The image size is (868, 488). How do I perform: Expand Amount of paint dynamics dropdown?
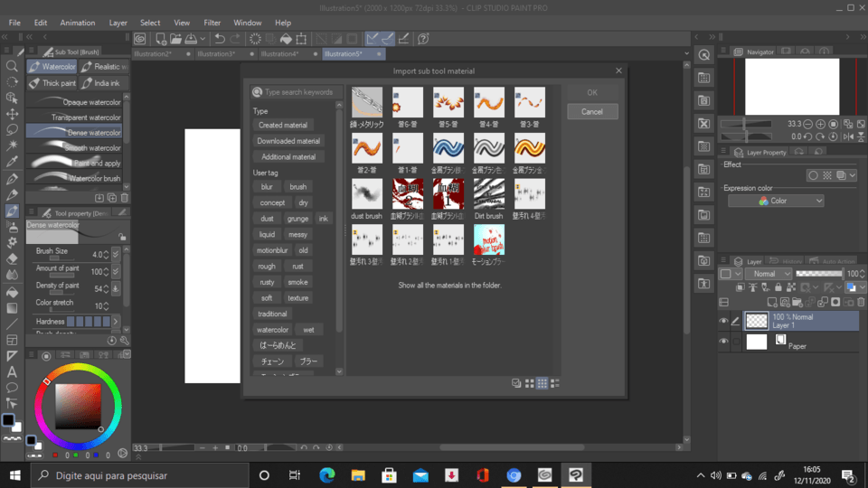click(116, 272)
